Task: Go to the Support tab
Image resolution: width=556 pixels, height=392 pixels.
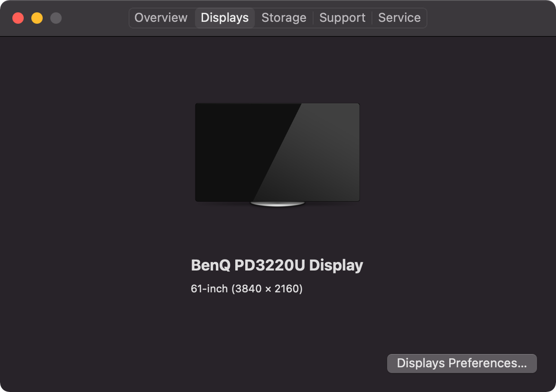Action: pyautogui.click(x=342, y=18)
